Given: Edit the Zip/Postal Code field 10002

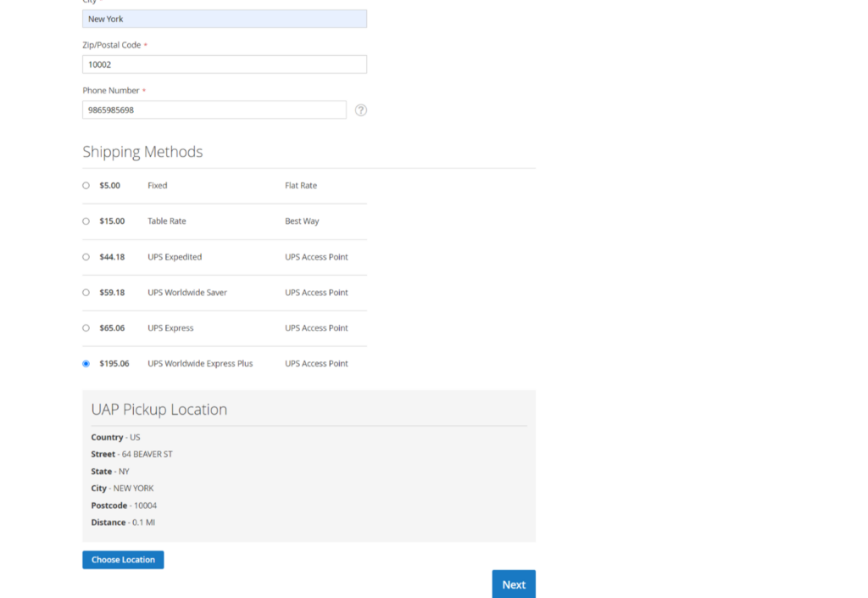Looking at the screenshot, I should [x=224, y=64].
